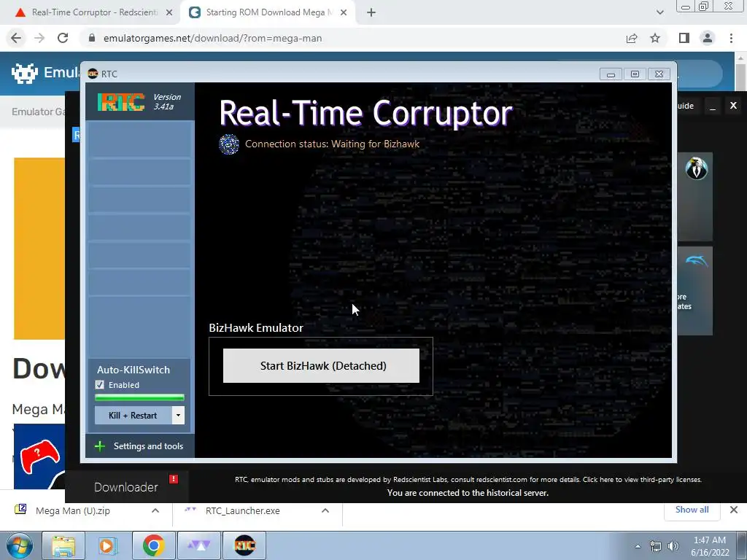Close the Starting ROM Download tab
The image size is (747, 560).
coord(344,12)
